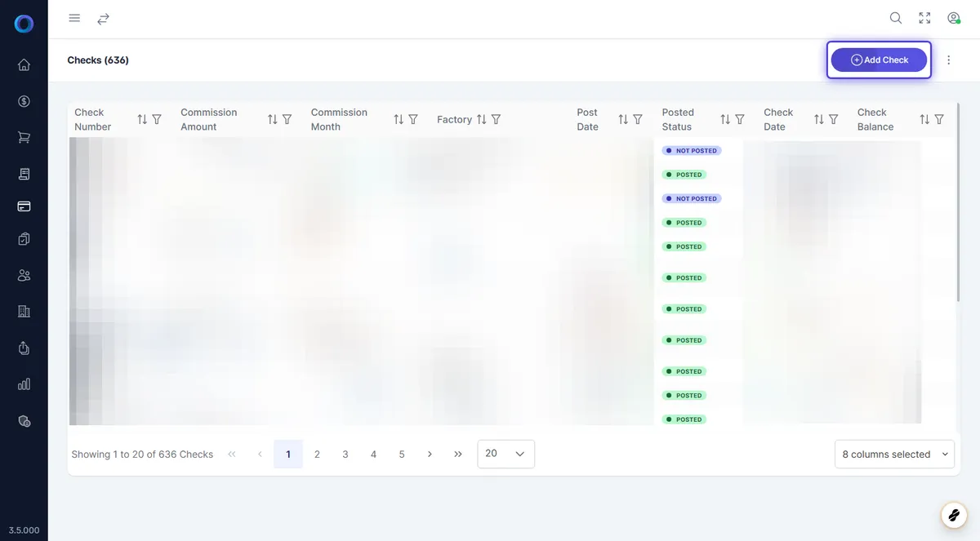Go to page 1

(x=288, y=454)
